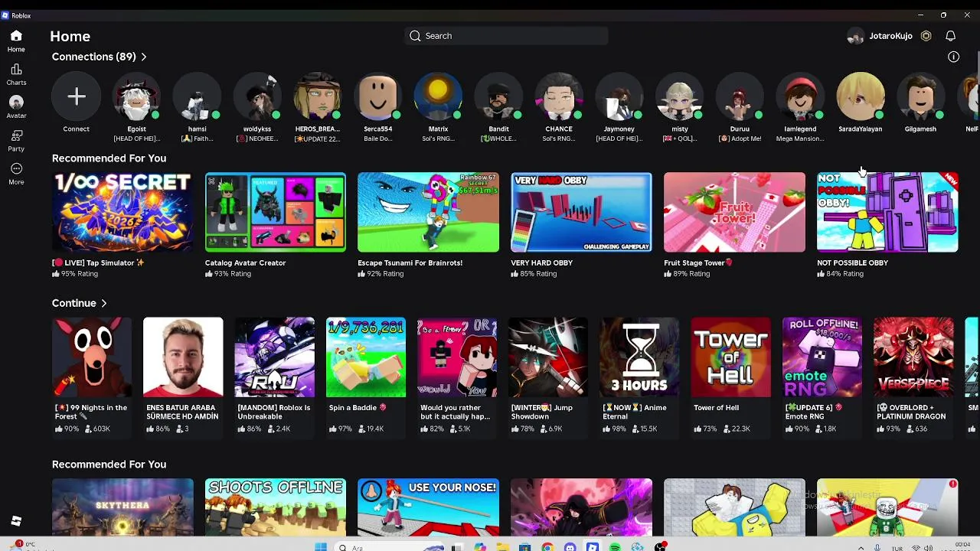980x551 pixels.
Task: Open the More sidebar menu
Action: click(16, 174)
